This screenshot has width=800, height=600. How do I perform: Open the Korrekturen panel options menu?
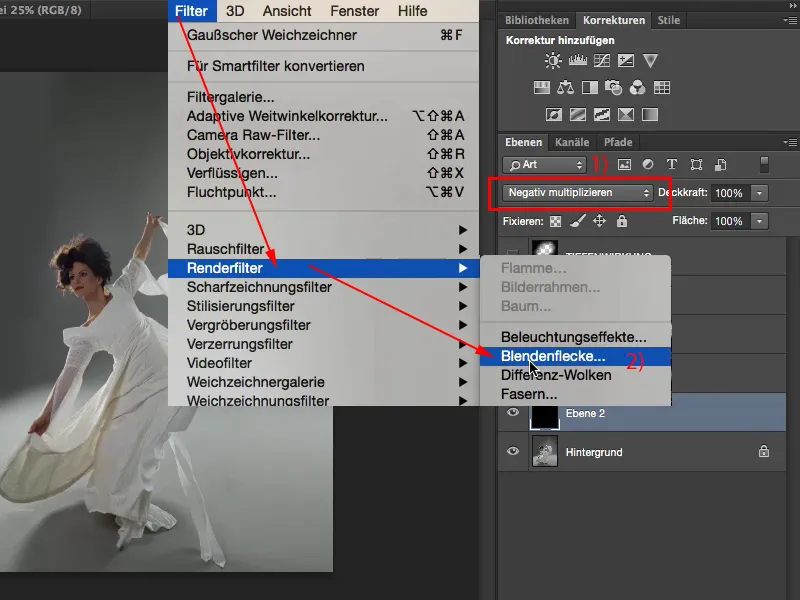click(x=790, y=20)
